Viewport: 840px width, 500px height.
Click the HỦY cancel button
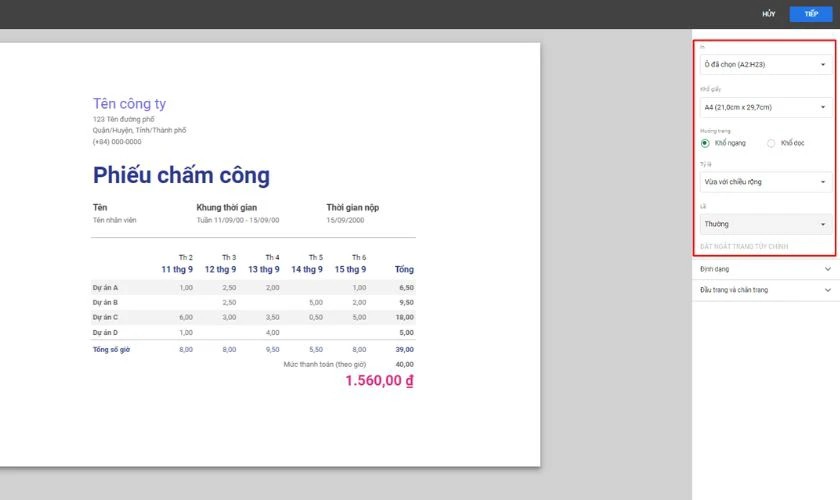click(x=768, y=14)
